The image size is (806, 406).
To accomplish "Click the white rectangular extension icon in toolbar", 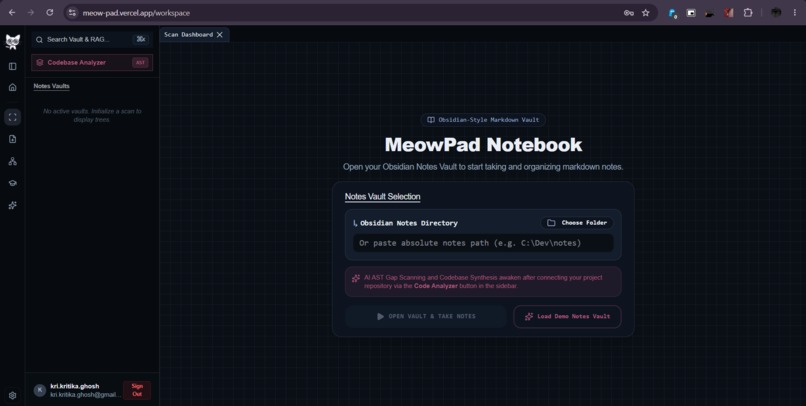I will [691, 13].
